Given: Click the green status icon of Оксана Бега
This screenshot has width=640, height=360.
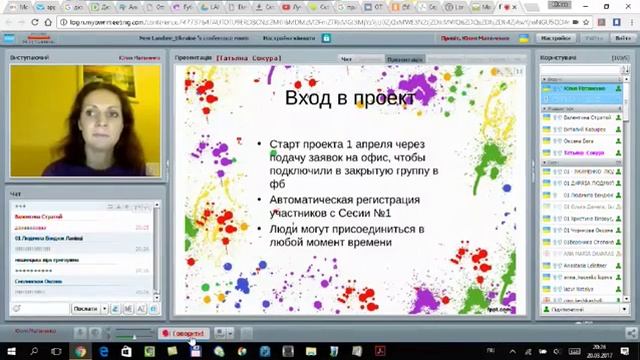Looking at the screenshot, I should pyautogui.click(x=618, y=141).
